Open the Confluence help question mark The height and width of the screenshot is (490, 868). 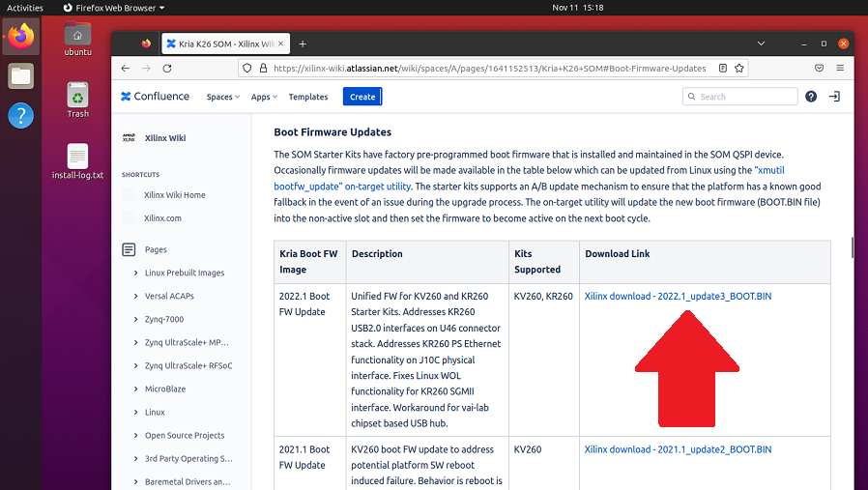(811, 97)
